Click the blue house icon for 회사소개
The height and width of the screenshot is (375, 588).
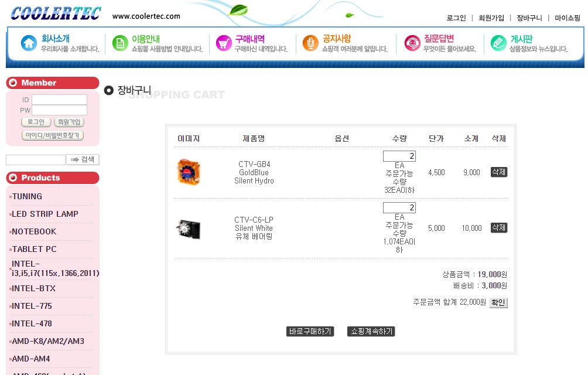(x=29, y=43)
